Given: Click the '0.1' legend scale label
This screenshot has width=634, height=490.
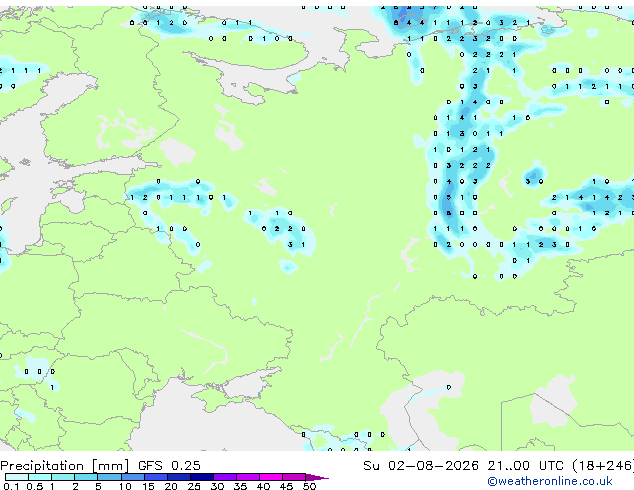Looking at the screenshot, I should [x=11, y=486].
